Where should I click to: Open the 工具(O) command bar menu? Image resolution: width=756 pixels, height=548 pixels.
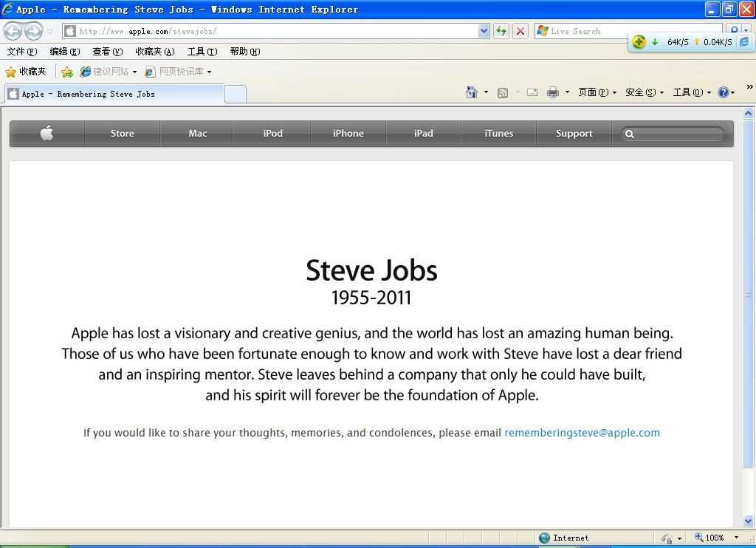click(692, 92)
